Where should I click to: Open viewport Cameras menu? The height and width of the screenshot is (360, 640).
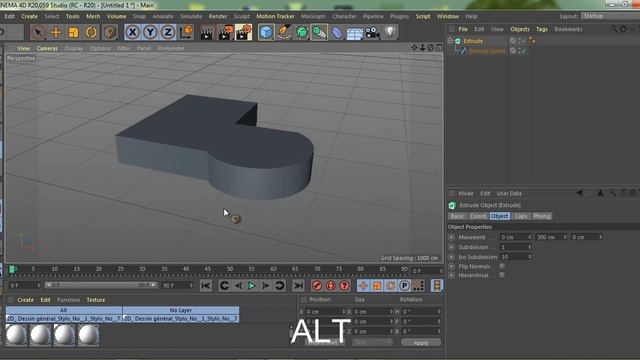click(47, 48)
